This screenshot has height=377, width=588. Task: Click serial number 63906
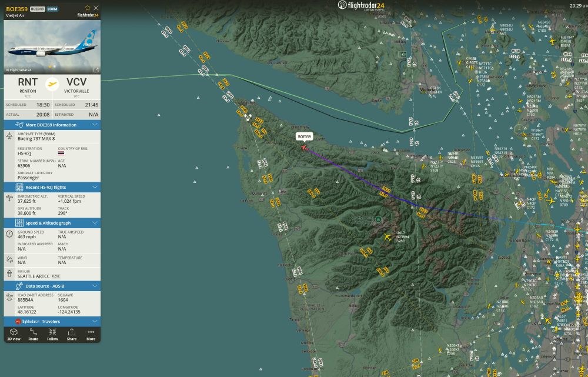(24, 166)
